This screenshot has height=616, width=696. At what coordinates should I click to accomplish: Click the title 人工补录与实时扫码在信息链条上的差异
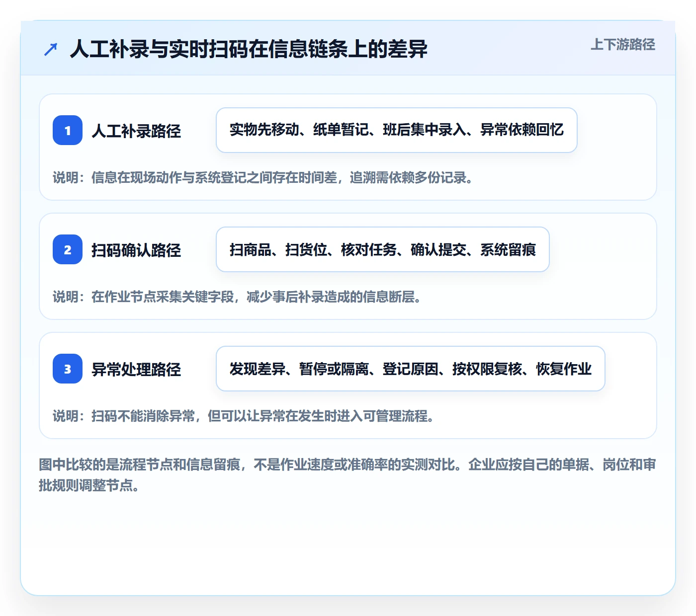pos(249,49)
